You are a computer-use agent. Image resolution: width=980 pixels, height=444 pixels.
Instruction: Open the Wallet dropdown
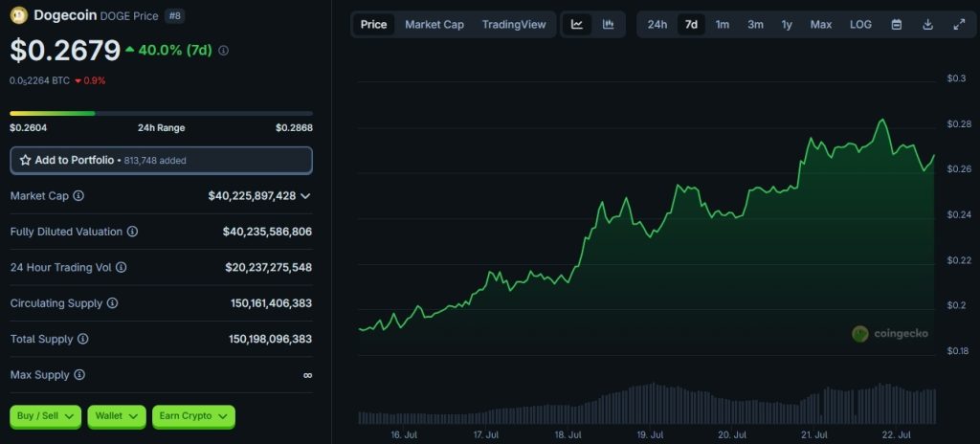click(116, 416)
